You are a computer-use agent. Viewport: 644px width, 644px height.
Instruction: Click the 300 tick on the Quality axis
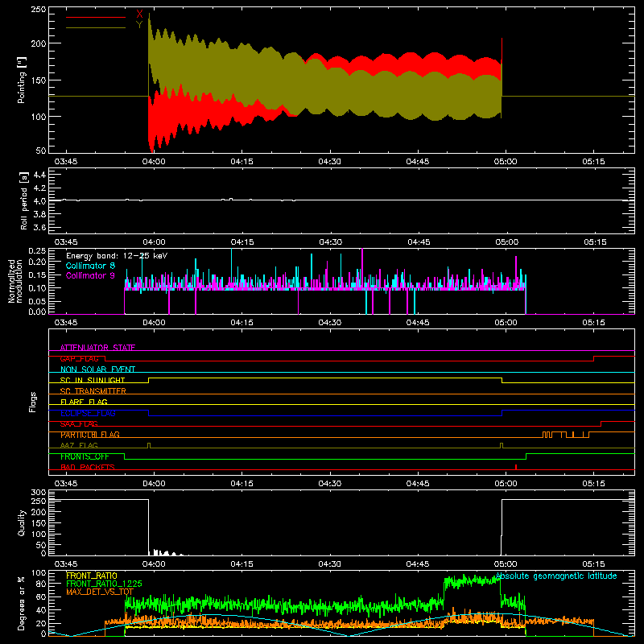tap(38, 493)
